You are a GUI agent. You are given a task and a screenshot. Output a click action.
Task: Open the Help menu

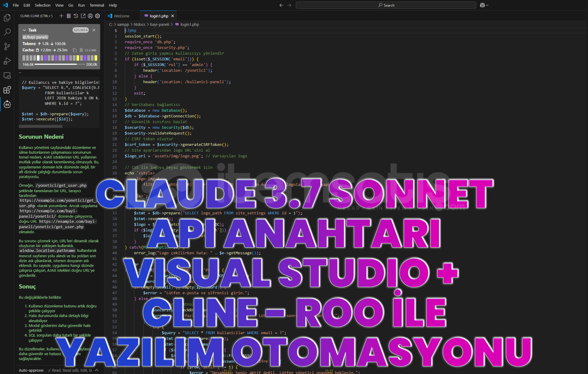pyautogui.click(x=113, y=5)
